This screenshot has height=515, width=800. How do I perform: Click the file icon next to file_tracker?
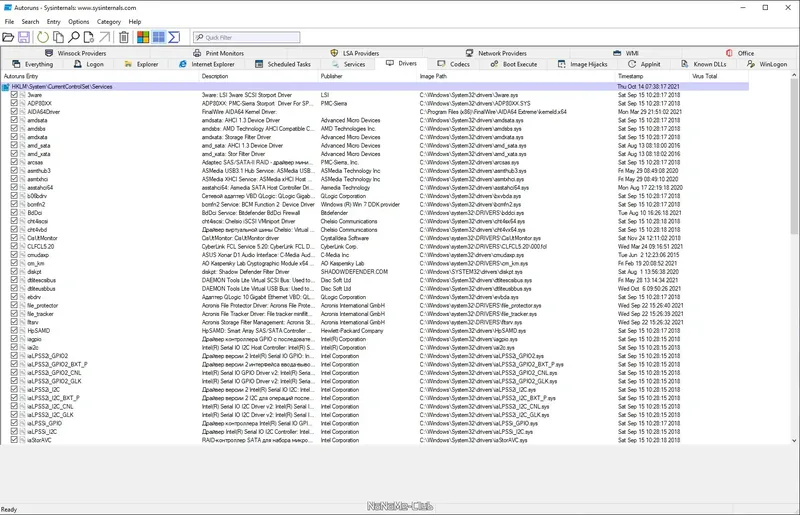point(22,314)
